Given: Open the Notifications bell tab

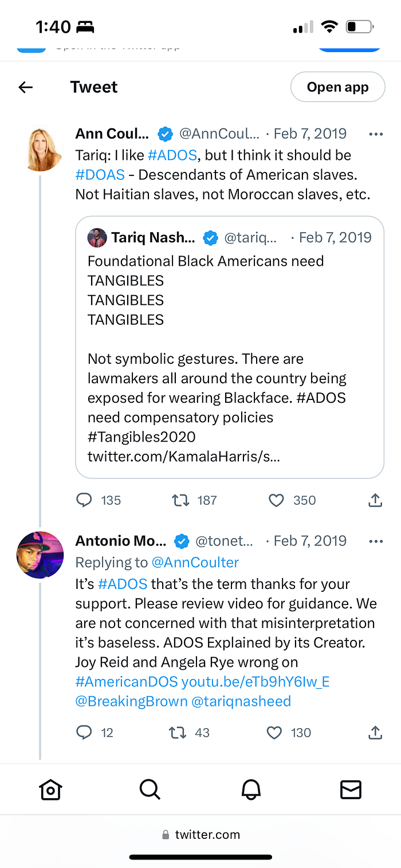Looking at the screenshot, I should tap(250, 790).
